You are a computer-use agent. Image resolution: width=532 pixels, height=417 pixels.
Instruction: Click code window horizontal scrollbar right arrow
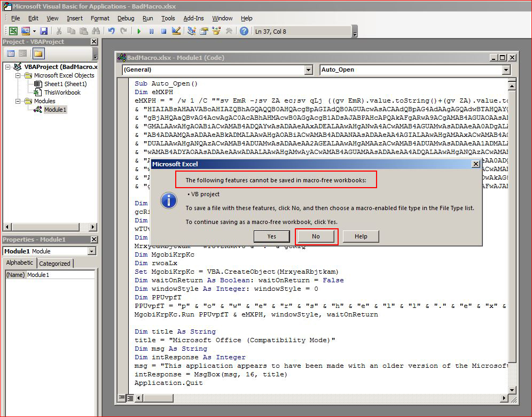505,398
